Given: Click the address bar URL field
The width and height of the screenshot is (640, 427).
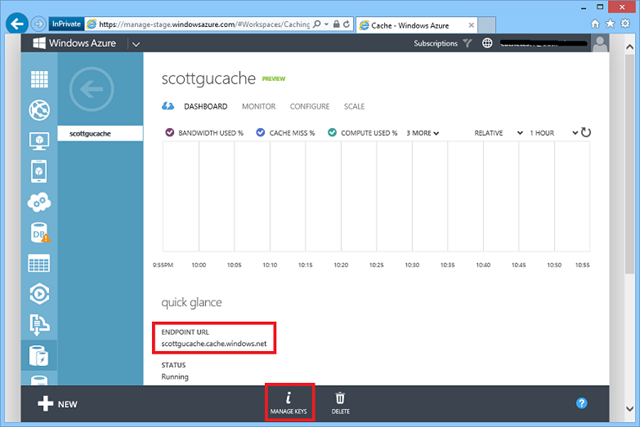Looking at the screenshot, I should point(204,24).
